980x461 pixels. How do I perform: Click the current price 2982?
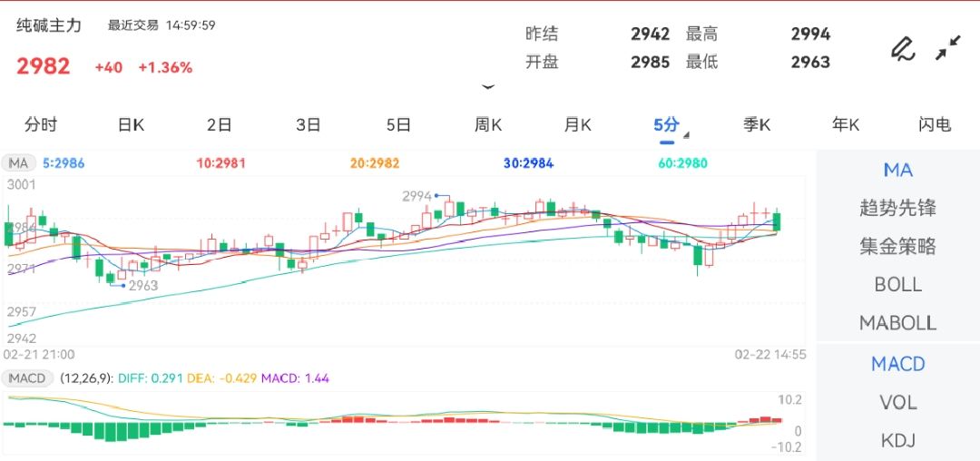coord(44,66)
